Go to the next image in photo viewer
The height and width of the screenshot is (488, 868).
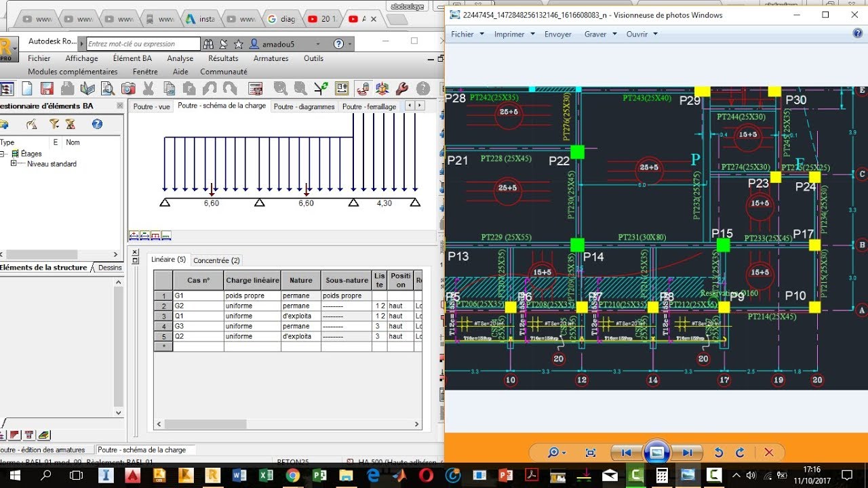tap(688, 453)
